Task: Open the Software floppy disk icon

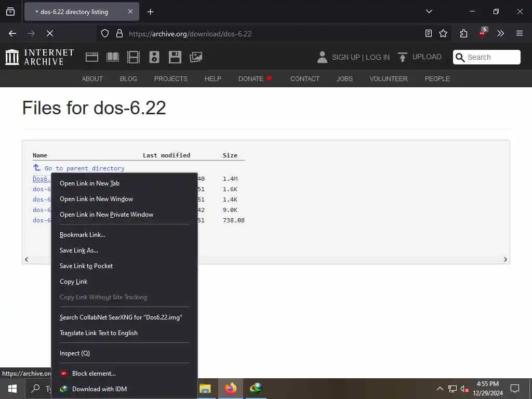Action: [x=175, y=57]
